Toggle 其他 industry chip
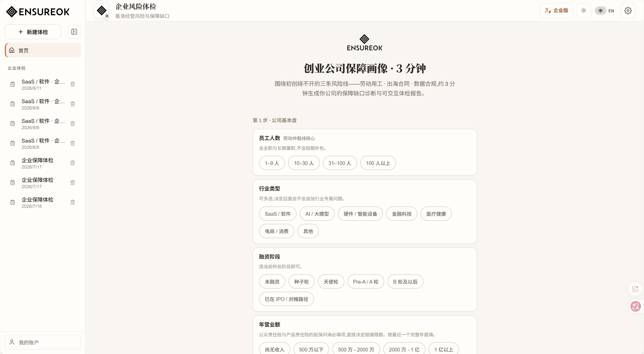 coord(308,231)
